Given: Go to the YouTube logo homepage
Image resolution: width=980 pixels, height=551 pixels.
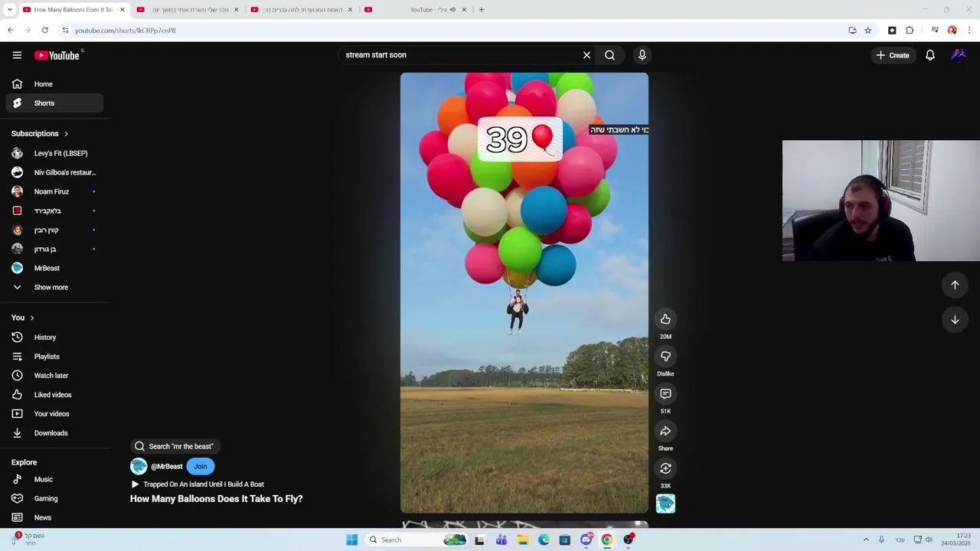Looking at the screenshot, I should (57, 55).
